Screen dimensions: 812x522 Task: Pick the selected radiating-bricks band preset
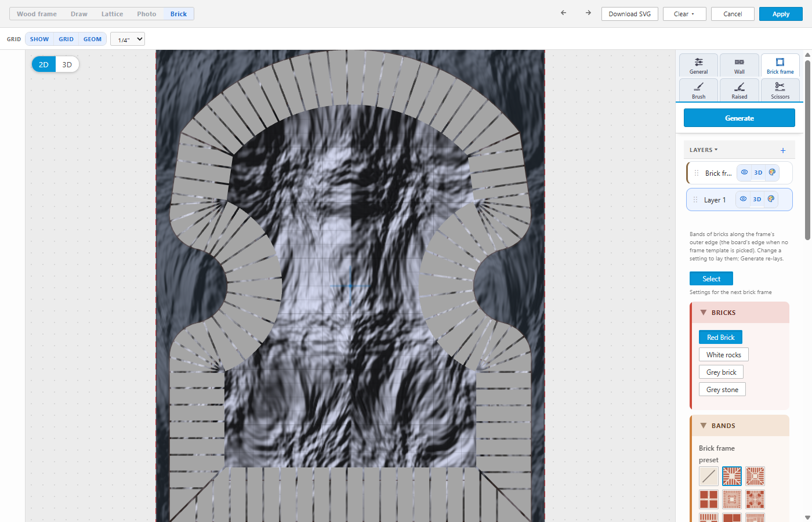[732, 476]
